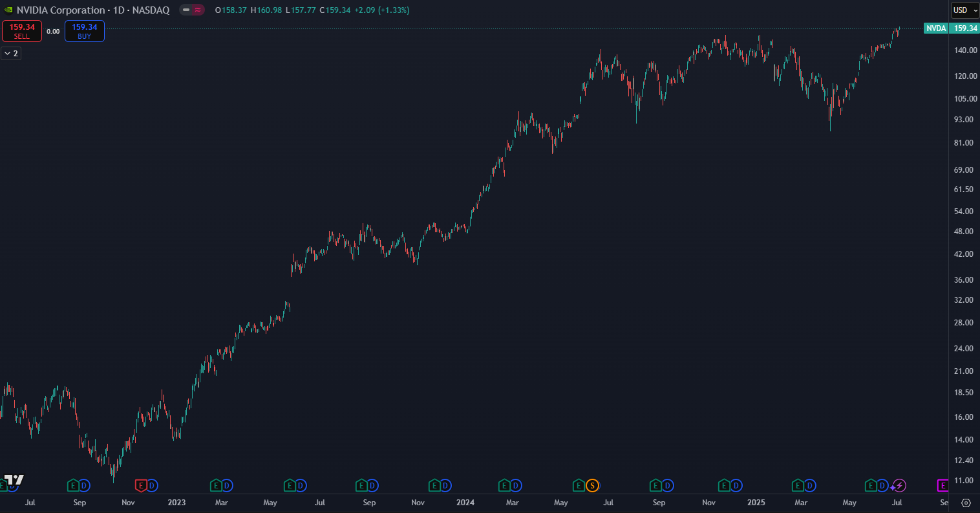Open the earnings marker above Mar 2025
Screen dimensions: 980x513
coord(799,485)
